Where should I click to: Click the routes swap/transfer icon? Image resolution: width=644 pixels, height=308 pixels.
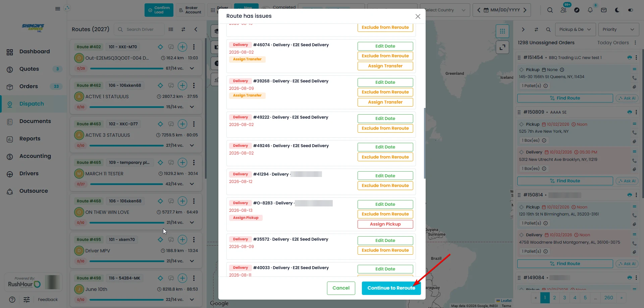tap(183, 29)
